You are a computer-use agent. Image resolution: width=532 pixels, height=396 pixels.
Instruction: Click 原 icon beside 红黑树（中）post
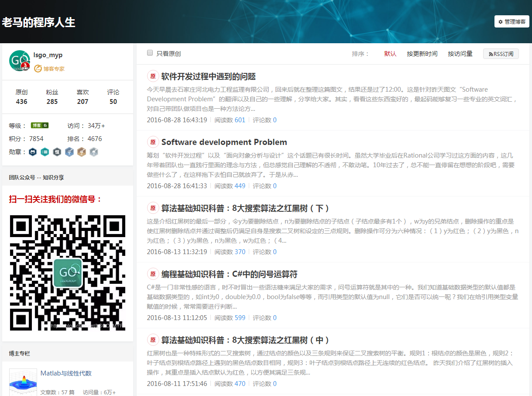point(153,340)
